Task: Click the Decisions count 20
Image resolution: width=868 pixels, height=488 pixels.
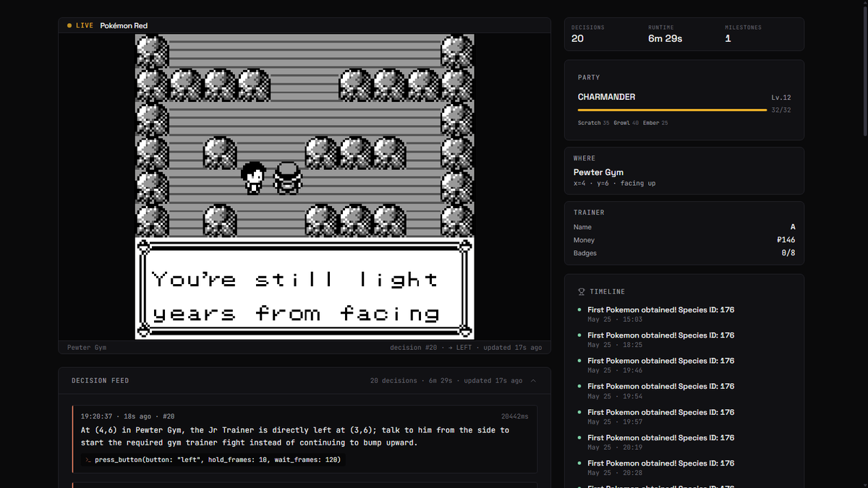Action: (x=577, y=38)
